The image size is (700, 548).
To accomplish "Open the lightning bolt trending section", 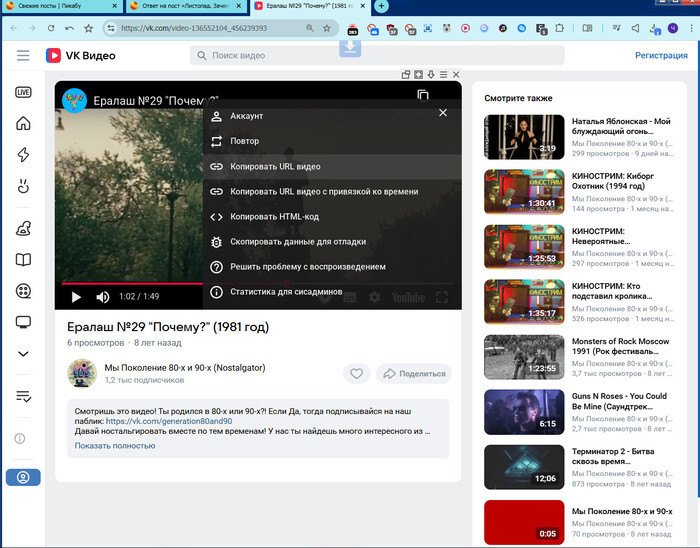I will pyautogui.click(x=23, y=155).
